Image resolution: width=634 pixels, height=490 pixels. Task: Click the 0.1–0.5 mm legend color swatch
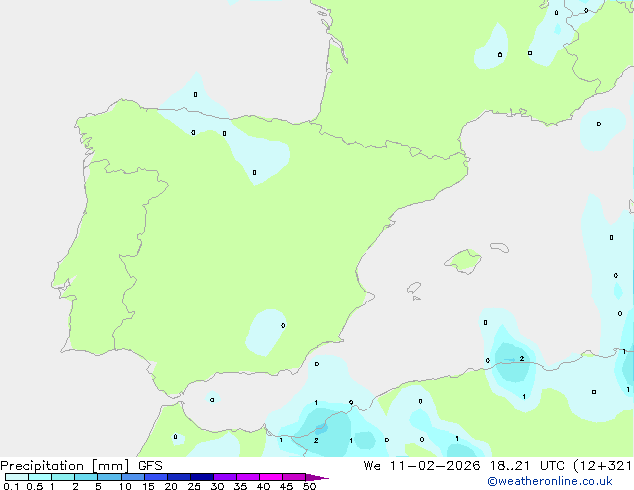coord(17,477)
